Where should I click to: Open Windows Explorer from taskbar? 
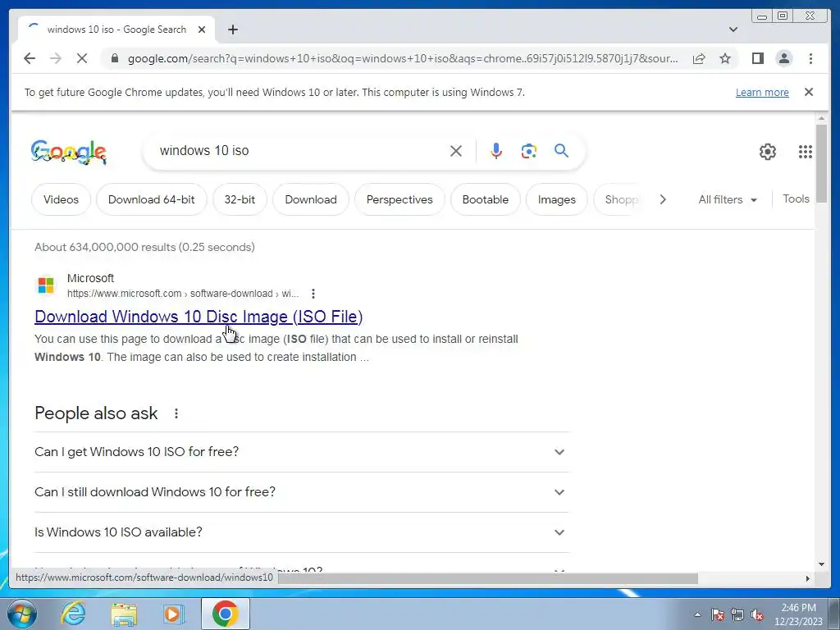[x=124, y=614]
